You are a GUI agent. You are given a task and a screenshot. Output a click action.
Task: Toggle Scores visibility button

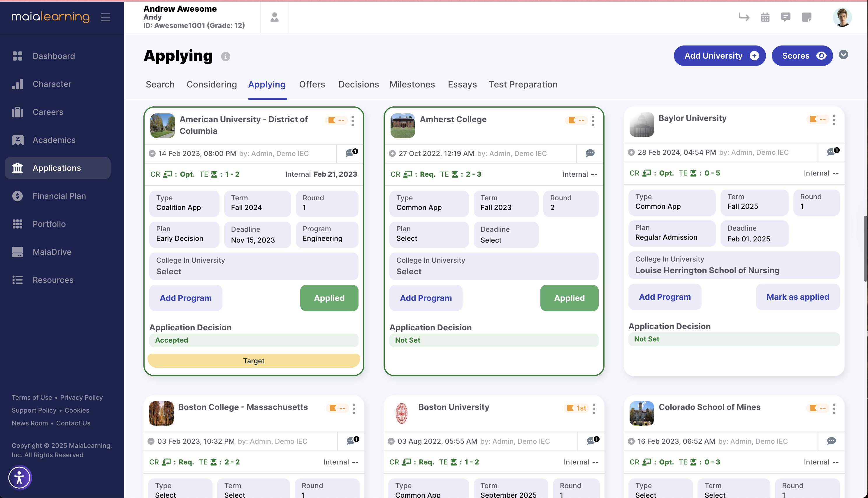pyautogui.click(x=802, y=56)
